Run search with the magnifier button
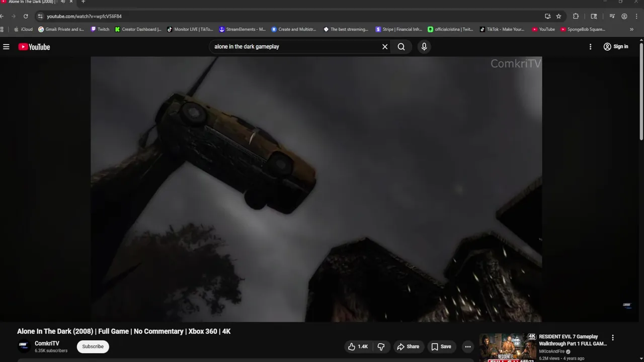644x362 pixels. 401,47
